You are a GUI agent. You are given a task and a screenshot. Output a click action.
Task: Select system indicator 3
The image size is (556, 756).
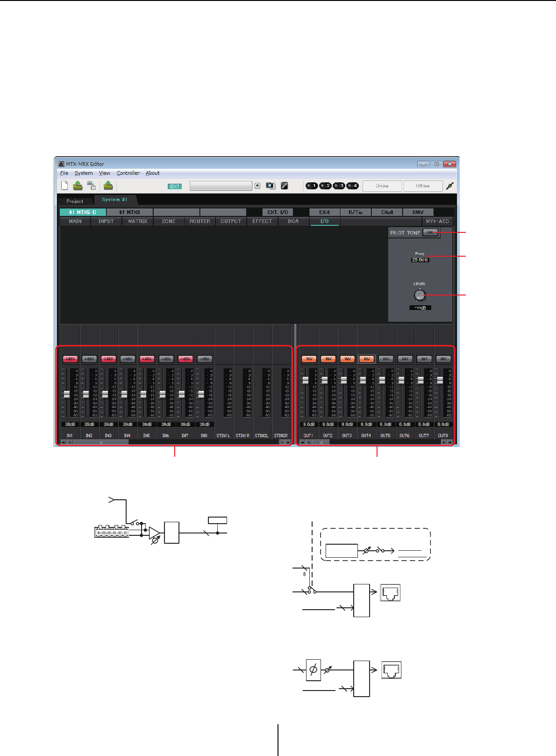click(339, 186)
